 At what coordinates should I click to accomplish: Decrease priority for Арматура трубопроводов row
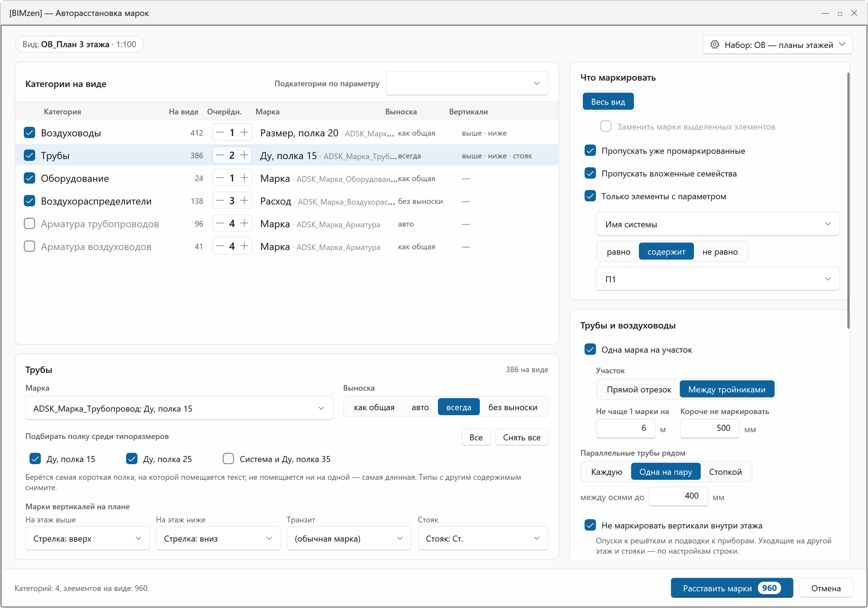pos(220,224)
